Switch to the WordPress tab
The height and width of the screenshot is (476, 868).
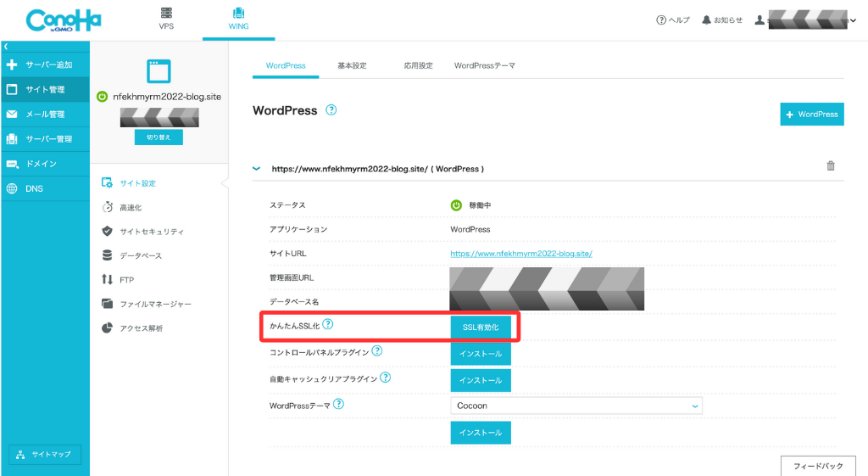(286, 65)
